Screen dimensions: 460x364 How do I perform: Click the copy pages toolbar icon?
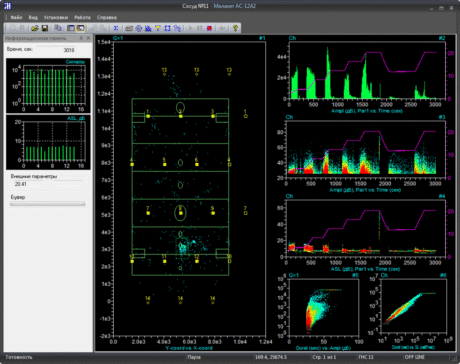[x=58, y=28]
